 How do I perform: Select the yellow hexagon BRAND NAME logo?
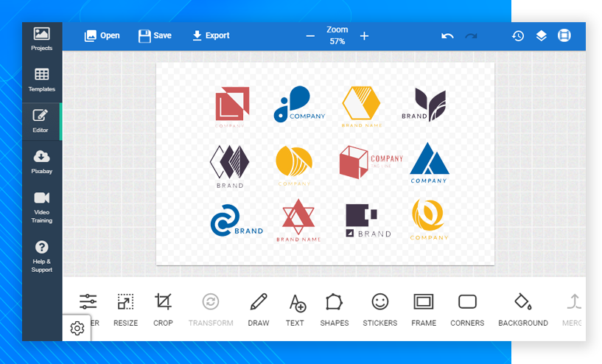pos(361,107)
